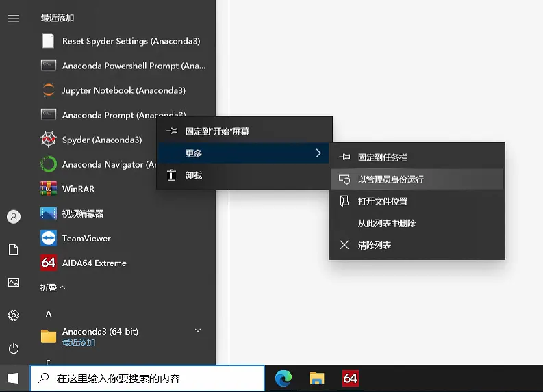Click the 最近添加 heading

58,18
